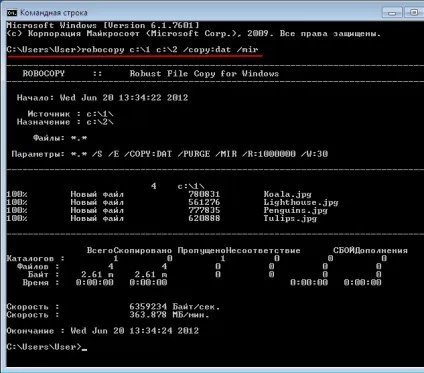Click the Lighthouse.jpg file name

pos(301,202)
